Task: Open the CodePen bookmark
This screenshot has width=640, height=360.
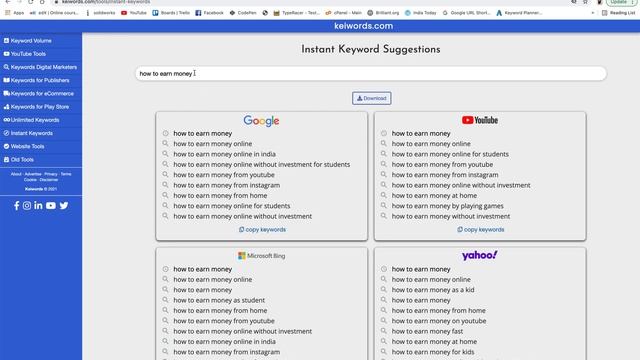Action: click(243, 13)
